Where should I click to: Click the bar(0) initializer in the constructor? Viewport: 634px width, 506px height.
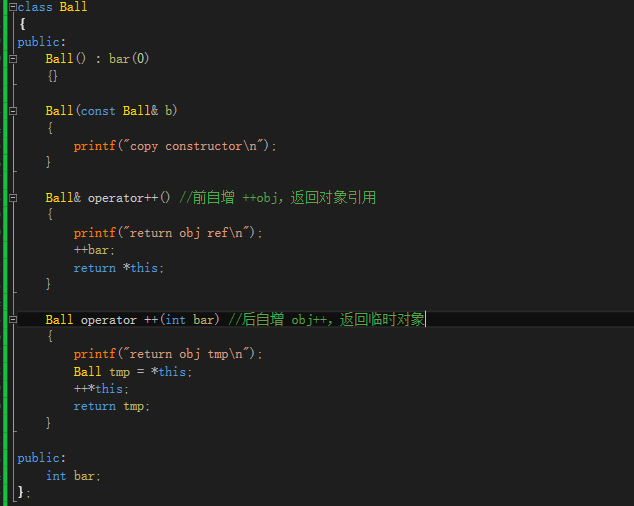click(129, 59)
